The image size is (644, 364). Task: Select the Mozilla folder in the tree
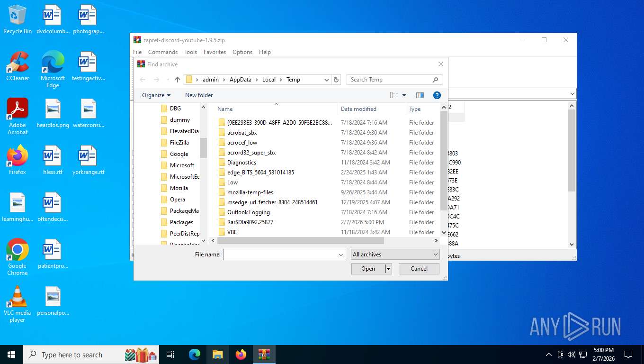pos(179,188)
